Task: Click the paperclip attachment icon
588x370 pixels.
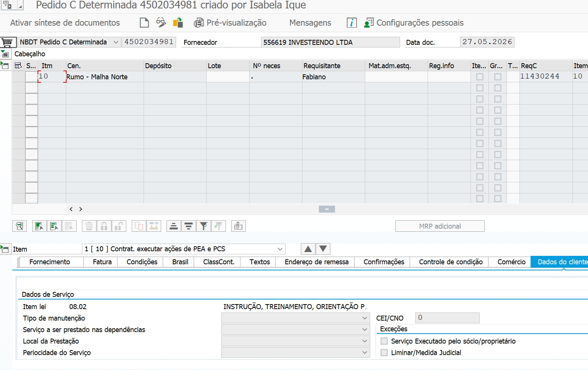Action: [238, 226]
